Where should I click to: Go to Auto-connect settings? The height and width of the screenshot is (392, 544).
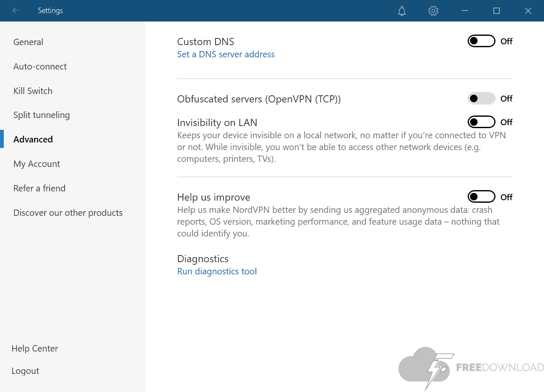pos(40,67)
